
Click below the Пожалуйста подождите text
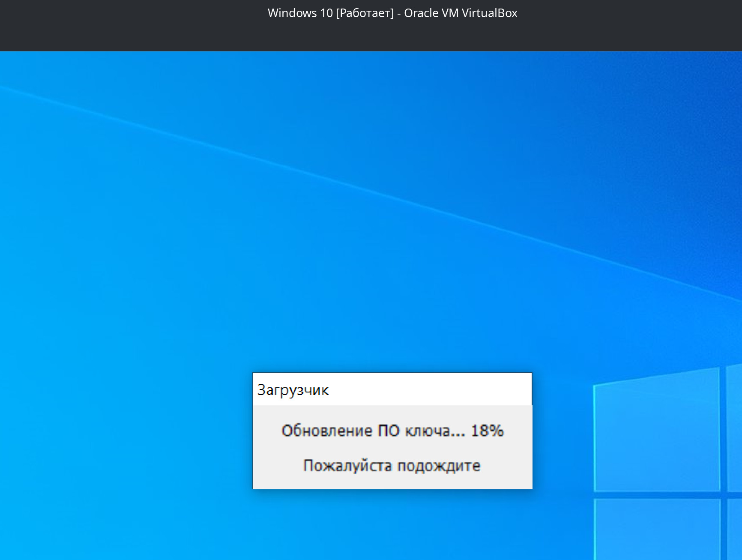[391, 482]
